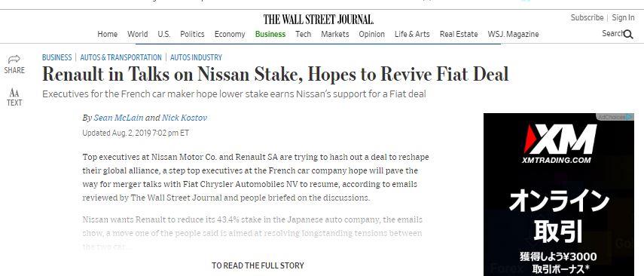
Task: Open the XM Trading advertisement
Action: 559,195
